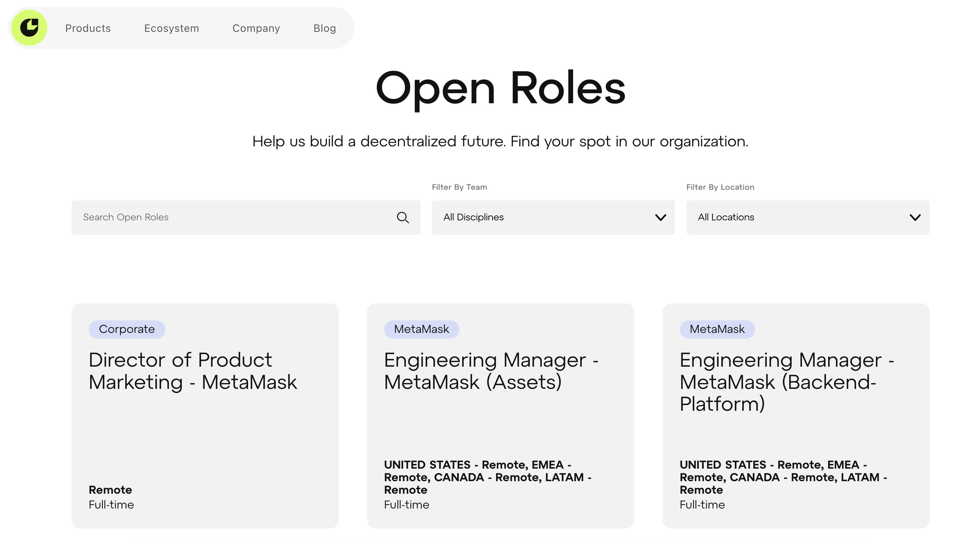The image size is (980, 541).
Task: Open the Filter By Team dropdown
Action: point(553,217)
